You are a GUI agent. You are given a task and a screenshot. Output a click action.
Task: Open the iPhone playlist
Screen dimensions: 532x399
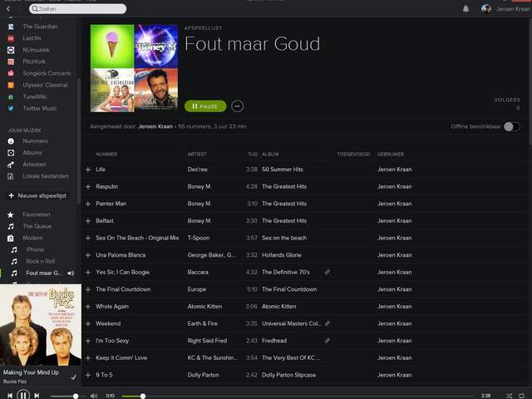pos(35,249)
